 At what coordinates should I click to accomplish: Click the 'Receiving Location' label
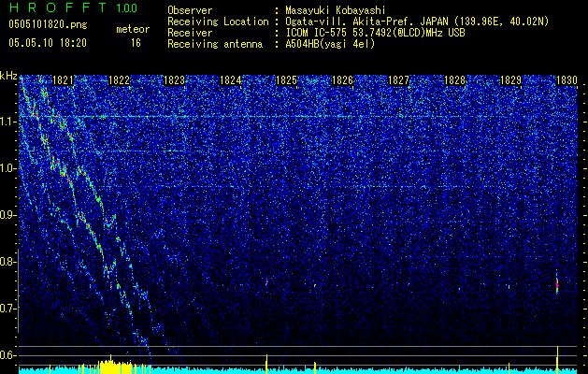(218, 22)
